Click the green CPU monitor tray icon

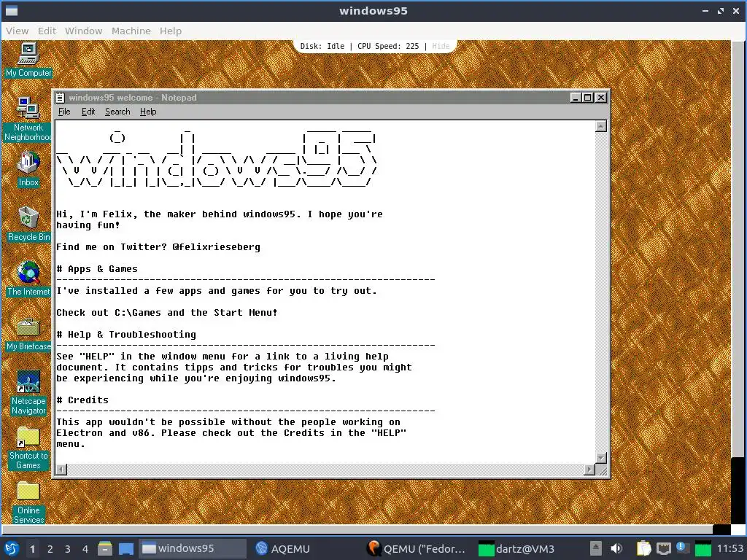(x=703, y=548)
